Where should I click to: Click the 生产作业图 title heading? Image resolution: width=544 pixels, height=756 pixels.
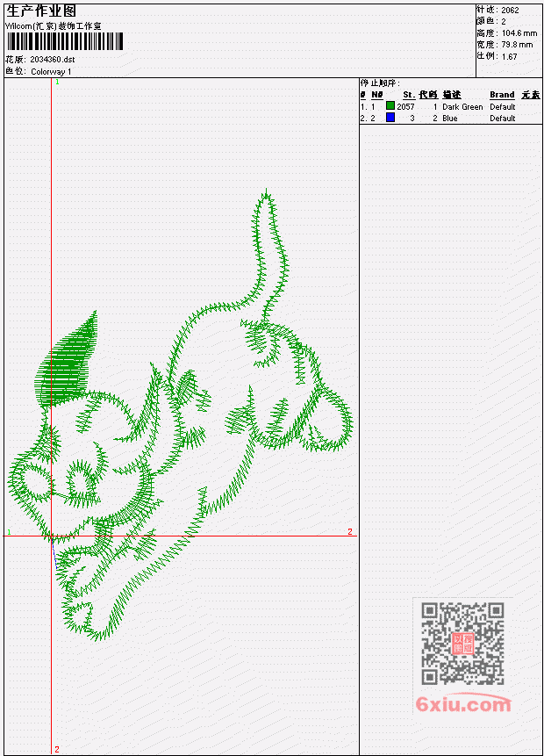coord(41,11)
